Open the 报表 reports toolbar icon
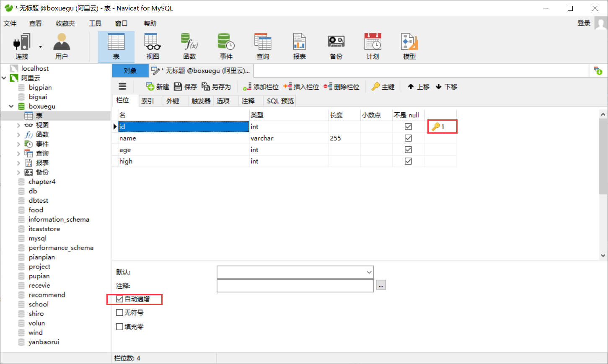This screenshot has height=364, width=608. pyautogui.click(x=300, y=46)
